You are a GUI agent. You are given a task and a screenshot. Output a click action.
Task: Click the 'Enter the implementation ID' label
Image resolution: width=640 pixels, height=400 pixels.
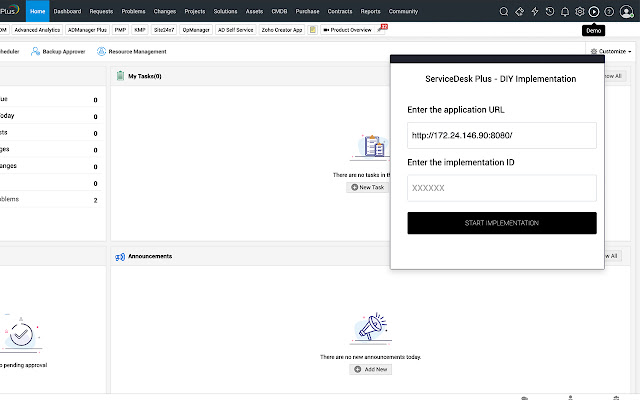coord(461,162)
